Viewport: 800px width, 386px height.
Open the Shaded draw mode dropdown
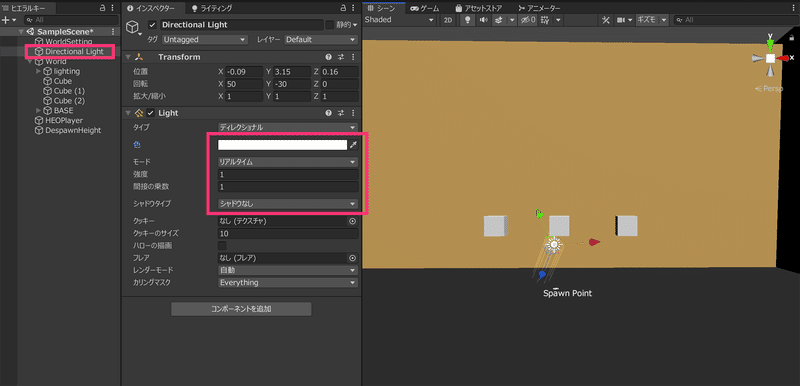pyautogui.click(x=399, y=20)
